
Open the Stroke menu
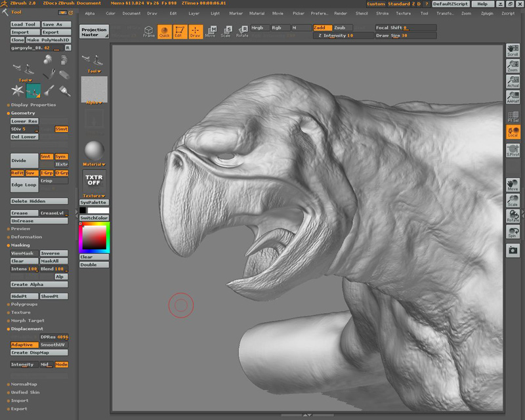383,13
